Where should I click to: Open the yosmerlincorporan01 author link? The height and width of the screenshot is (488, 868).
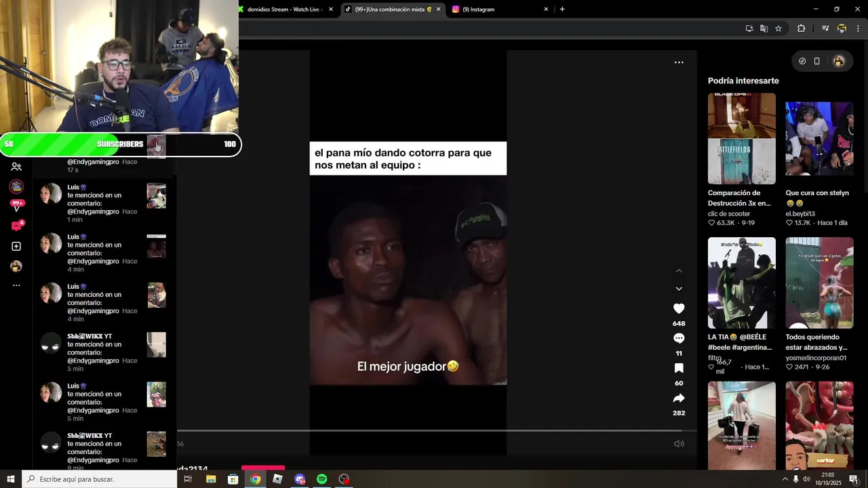click(x=816, y=358)
